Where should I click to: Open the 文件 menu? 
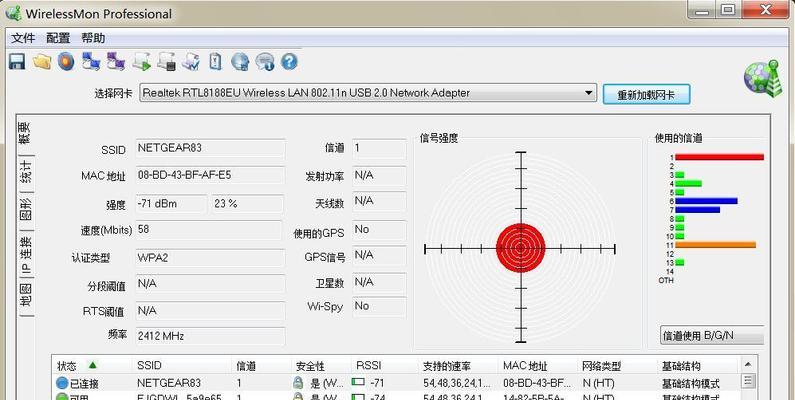click(23, 38)
